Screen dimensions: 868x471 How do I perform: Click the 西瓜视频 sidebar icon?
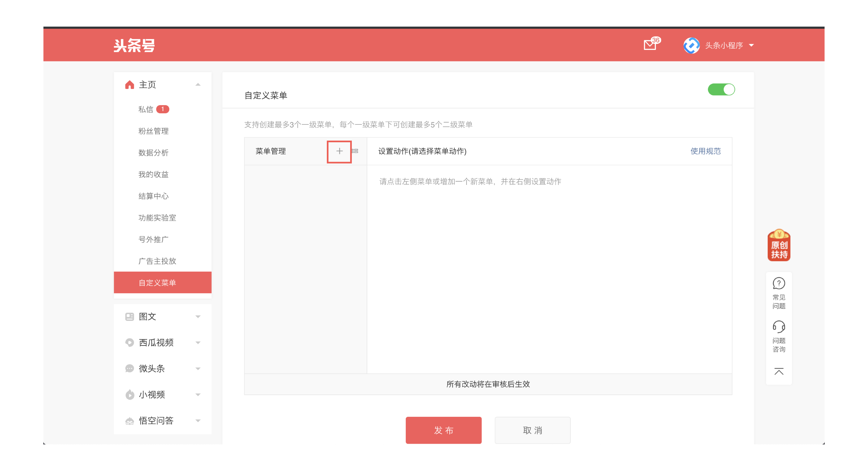pos(130,342)
